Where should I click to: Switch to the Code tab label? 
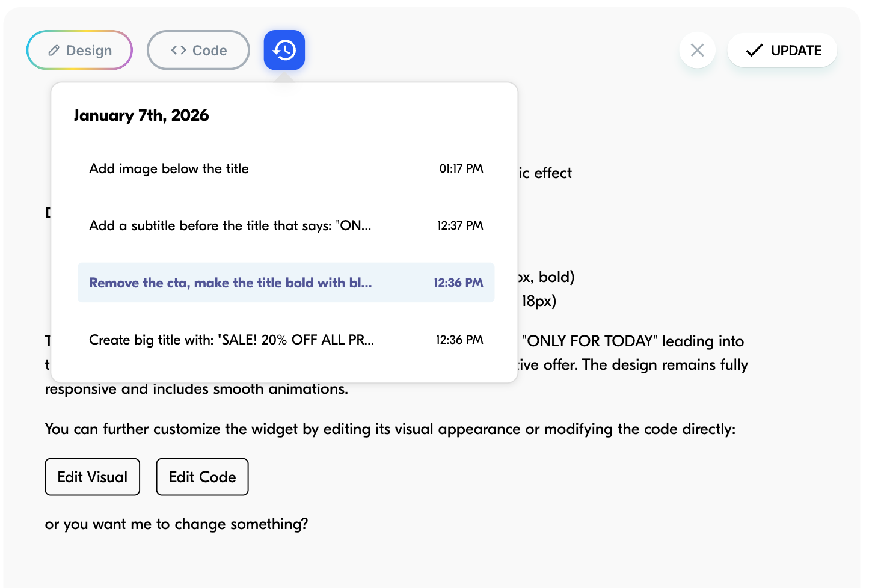209,51
